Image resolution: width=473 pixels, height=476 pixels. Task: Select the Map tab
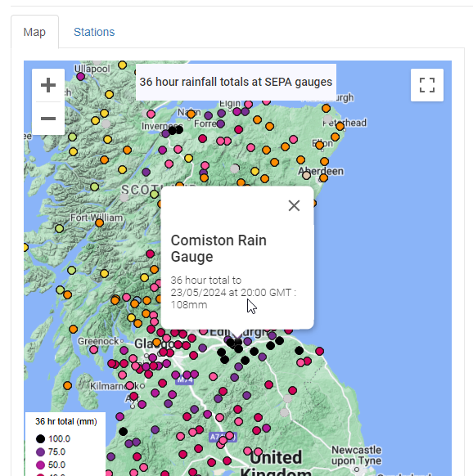pyautogui.click(x=34, y=32)
